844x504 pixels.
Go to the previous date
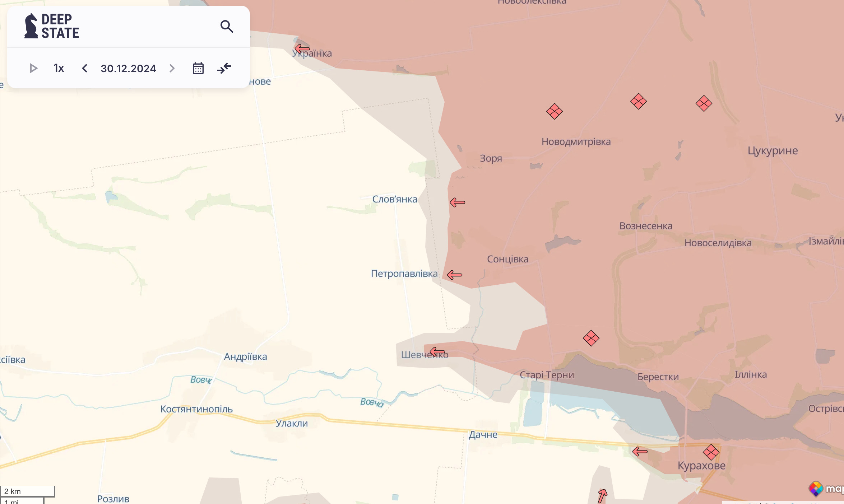click(85, 68)
